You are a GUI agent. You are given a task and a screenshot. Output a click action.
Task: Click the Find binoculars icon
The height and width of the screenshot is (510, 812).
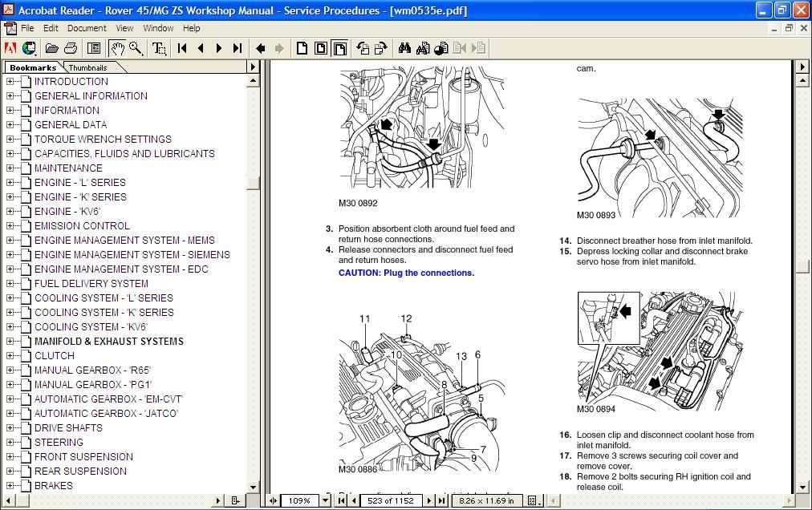coord(404,49)
